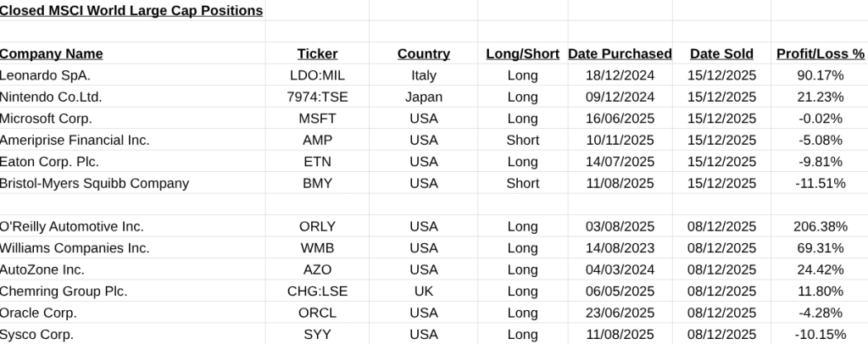
Task: Select Ameriprise Financial's 'Short' position cell
Action: [x=522, y=140]
